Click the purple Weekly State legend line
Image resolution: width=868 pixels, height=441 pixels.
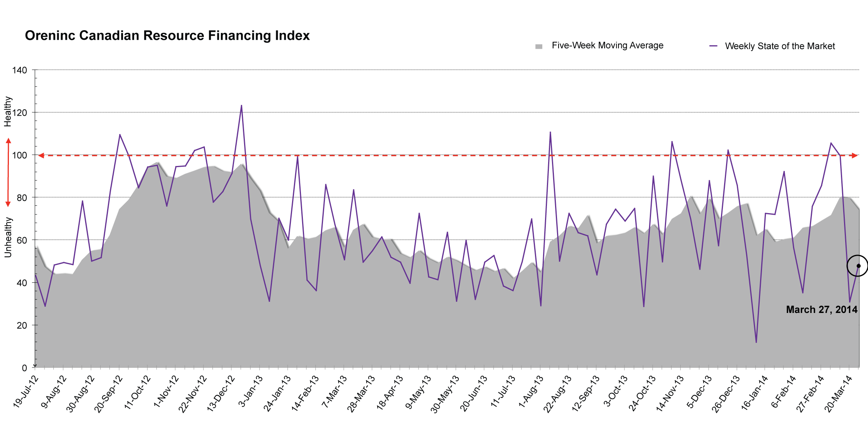(x=713, y=46)
